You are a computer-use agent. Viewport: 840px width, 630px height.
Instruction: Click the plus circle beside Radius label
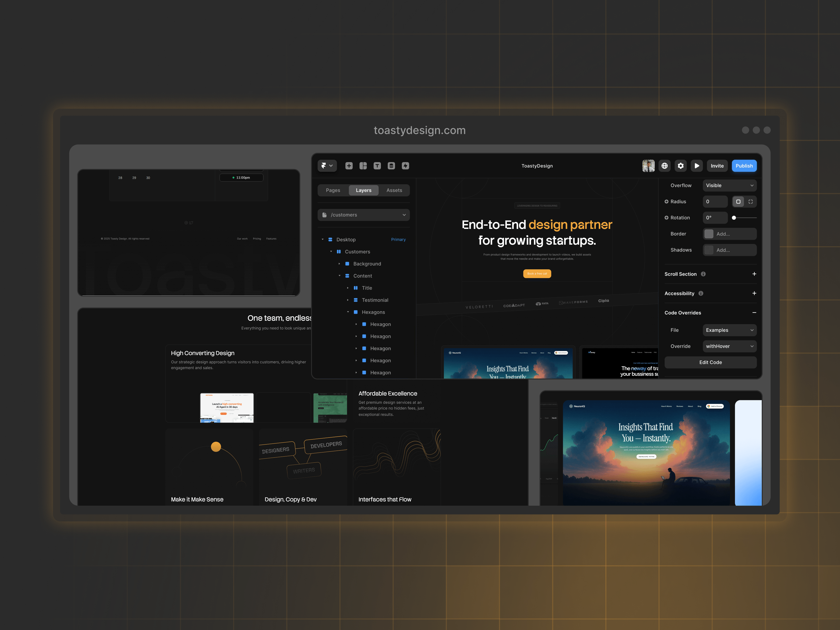pos(666,202)
